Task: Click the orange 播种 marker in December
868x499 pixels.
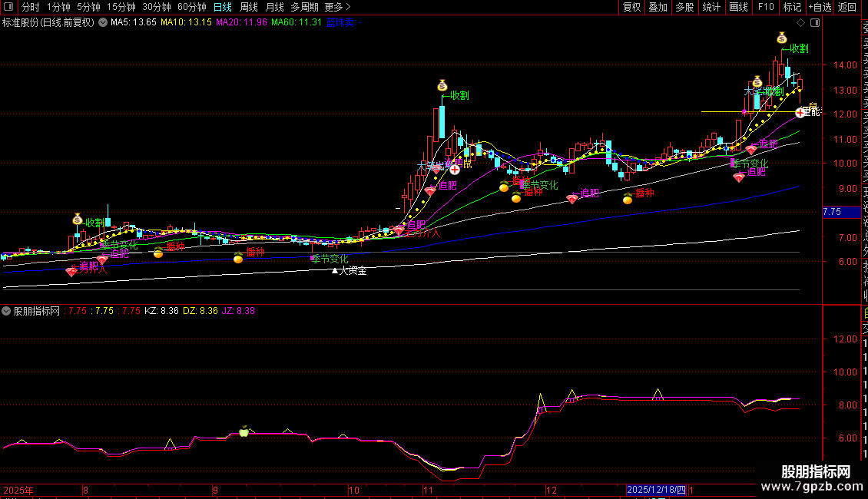Action: 628,199
